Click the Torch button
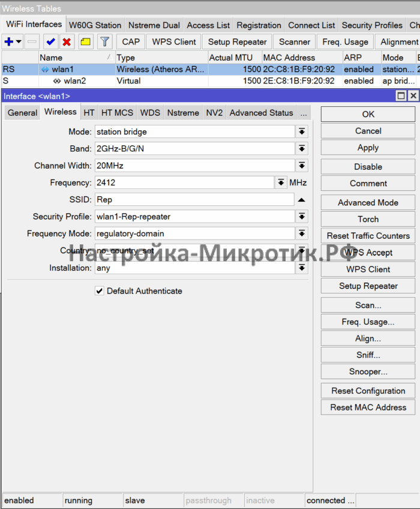The image size is (420, 509). [x=368, y=219]
